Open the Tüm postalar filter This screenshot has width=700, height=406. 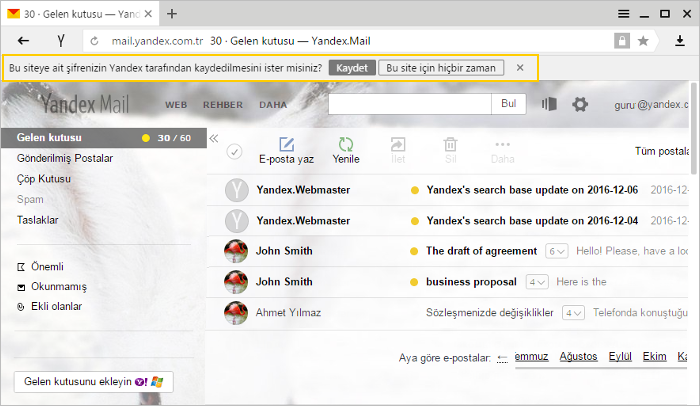[x=662, y=151]
